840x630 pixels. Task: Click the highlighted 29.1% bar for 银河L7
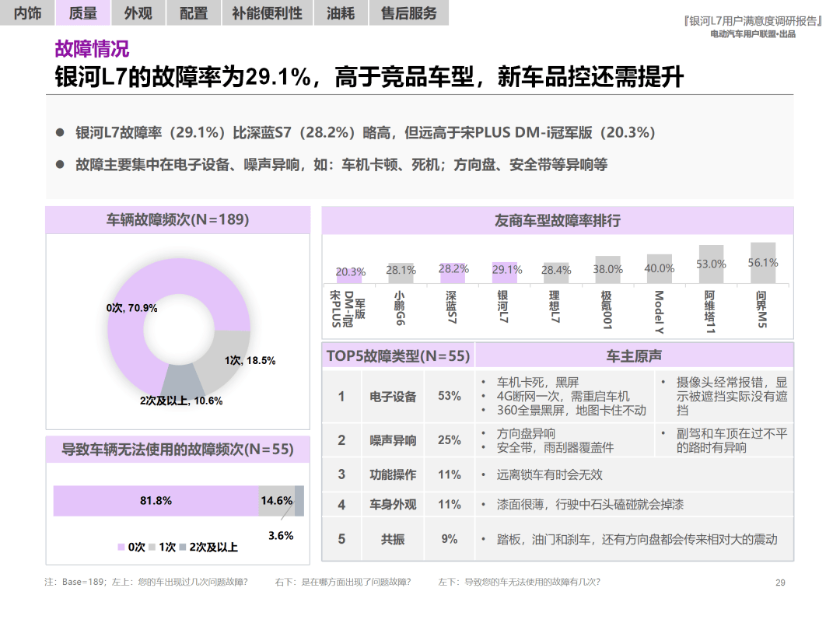tap(504, 273)
